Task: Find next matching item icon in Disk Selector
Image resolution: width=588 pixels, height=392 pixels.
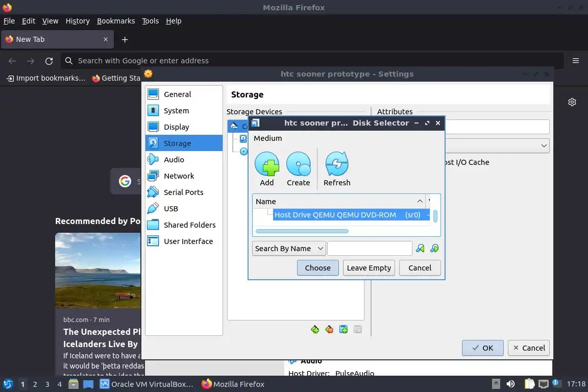Action: [x=434, y=249]
